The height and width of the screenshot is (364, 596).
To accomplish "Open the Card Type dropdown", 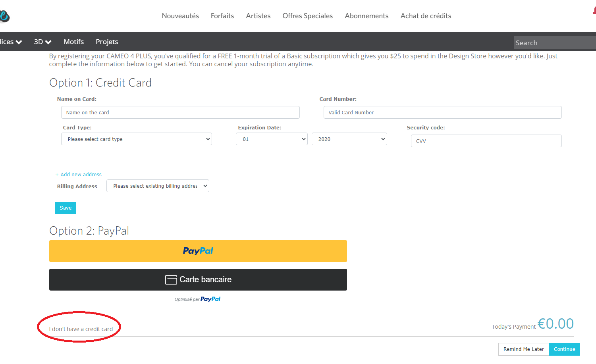I will click(136, 139).
